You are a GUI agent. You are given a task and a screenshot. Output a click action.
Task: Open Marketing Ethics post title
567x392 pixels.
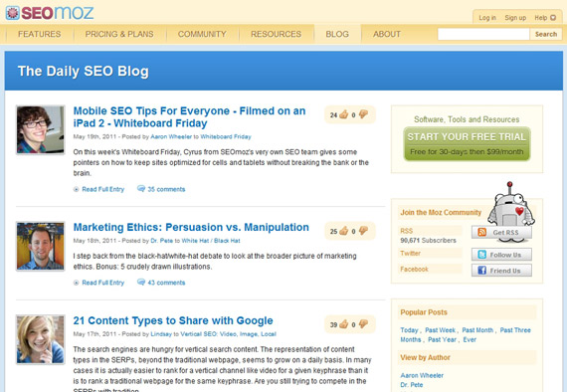point(191,227)
